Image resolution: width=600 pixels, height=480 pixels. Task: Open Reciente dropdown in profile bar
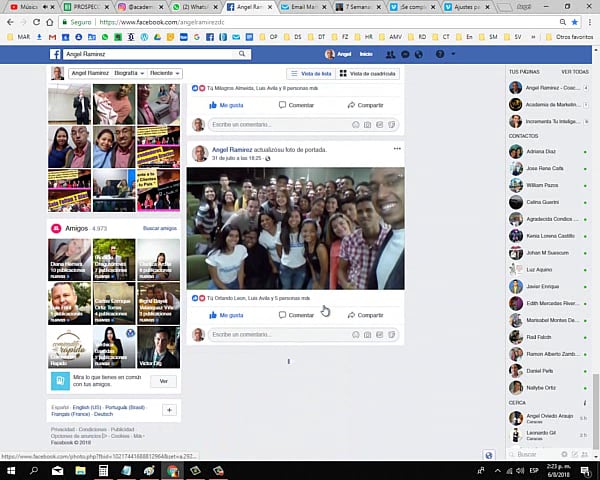pyautogui.click(x=165, y=73)
